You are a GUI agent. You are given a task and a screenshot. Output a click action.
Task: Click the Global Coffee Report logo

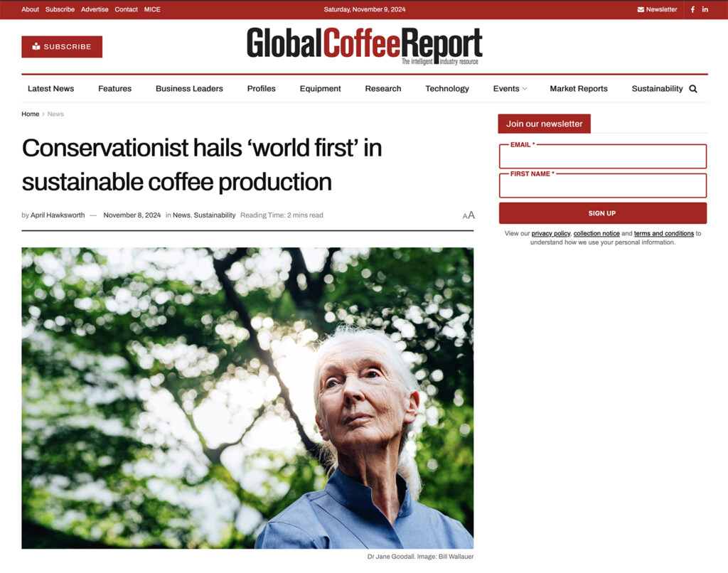[x=364, y=45]
